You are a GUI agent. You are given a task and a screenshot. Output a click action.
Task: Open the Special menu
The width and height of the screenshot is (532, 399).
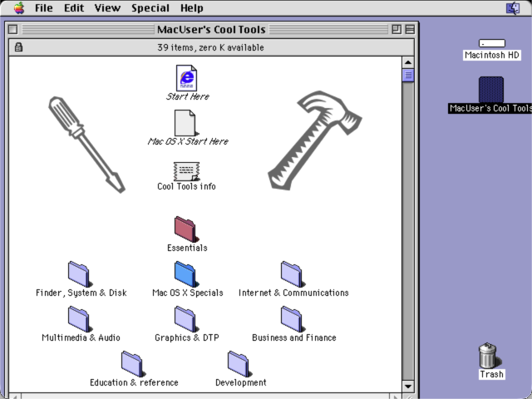click(150, 7)
